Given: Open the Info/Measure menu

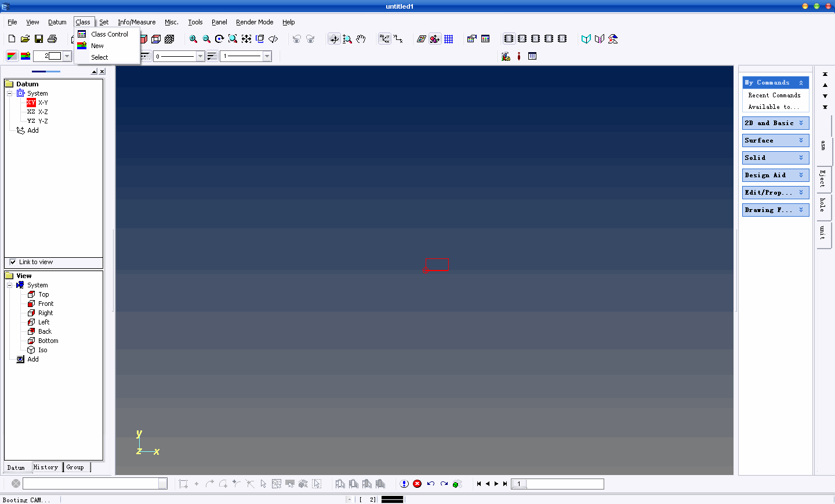Looking at the screenshot, I should point(136,22).
